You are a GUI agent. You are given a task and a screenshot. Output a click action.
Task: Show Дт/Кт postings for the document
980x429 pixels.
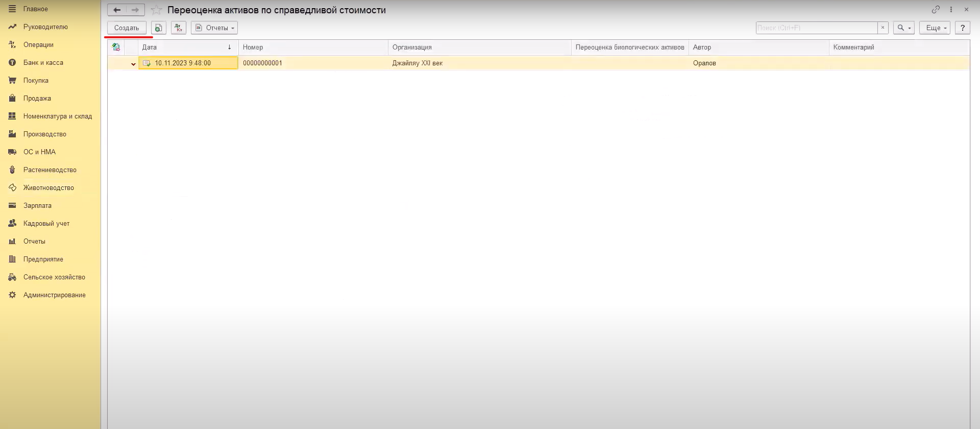coord(178,28)
